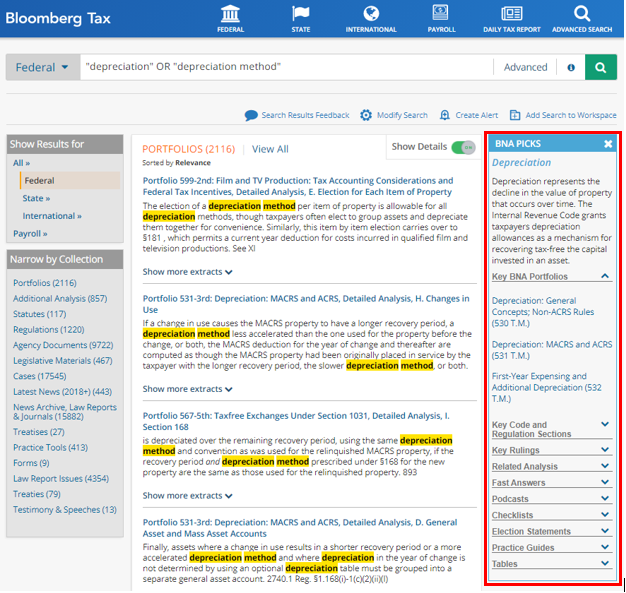The height and width of the screenshot is (593, 626).
Task: Click in the search query input field
Action: pos(285,68)
